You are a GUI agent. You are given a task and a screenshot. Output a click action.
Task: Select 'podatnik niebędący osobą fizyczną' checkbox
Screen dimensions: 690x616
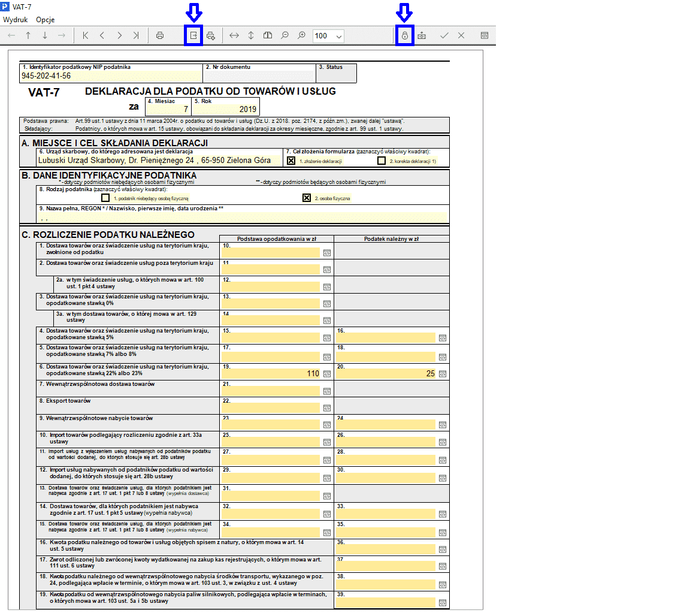click(105, 198)
